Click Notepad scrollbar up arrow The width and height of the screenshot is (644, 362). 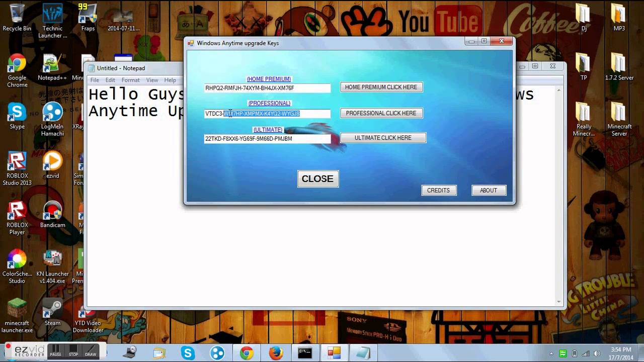(558, 90)
